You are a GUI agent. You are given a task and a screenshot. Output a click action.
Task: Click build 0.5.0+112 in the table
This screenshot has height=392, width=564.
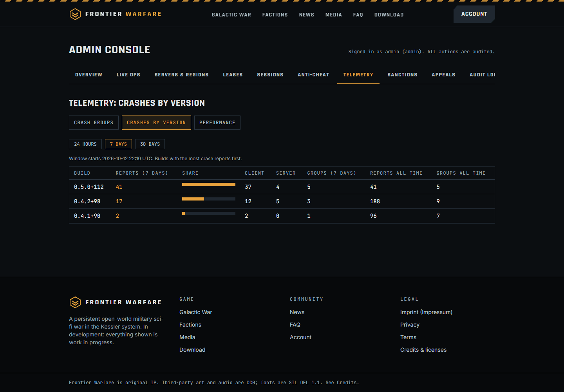pos(89,187)
